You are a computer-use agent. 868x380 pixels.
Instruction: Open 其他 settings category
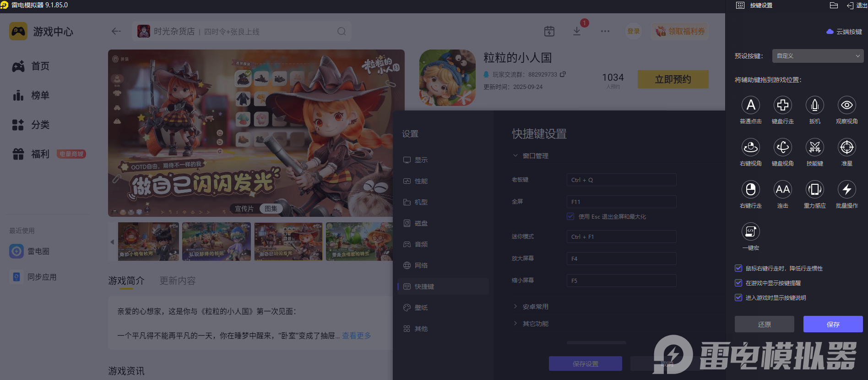[443, 329]
